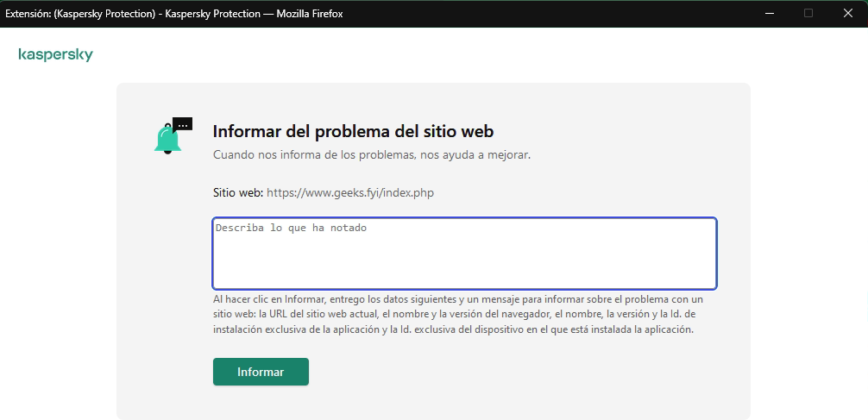This screenshot has width=868, height=420.
Task: Click the Kaspersky logo
Action: click(x=56, y=55)
